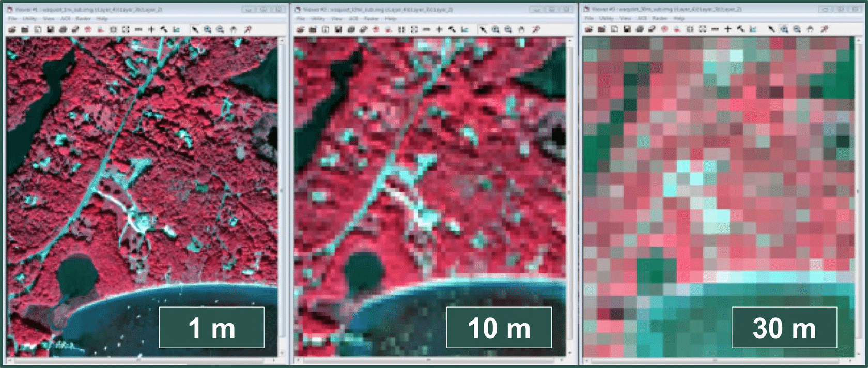Open the hammer tools icon in Viewer #1
This screenshot has height=368, width=868.
coord(164,29)
